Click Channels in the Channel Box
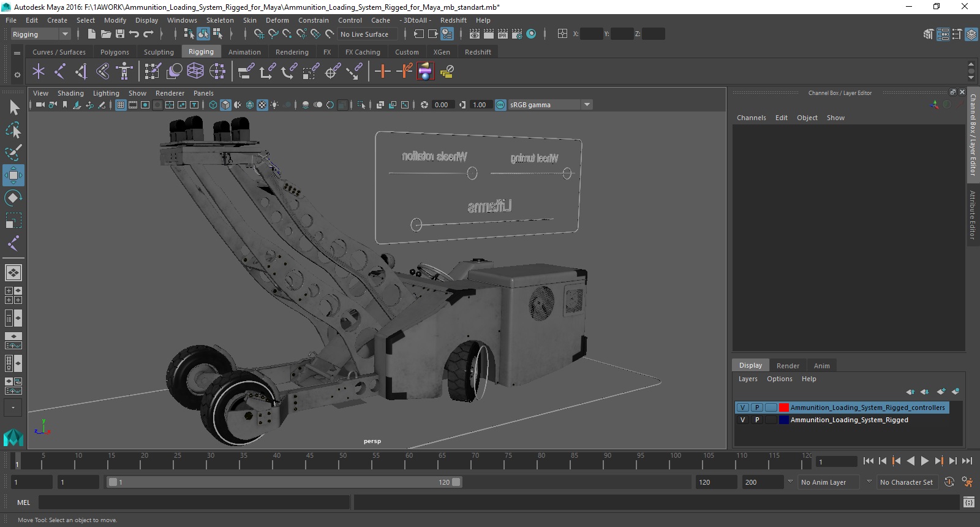 (x=751, y=118)
